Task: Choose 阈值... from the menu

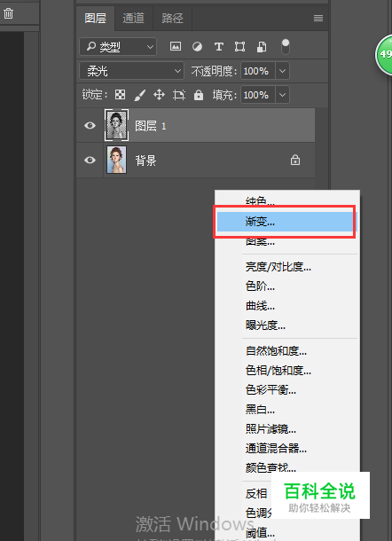Action: tap(260, 533)
